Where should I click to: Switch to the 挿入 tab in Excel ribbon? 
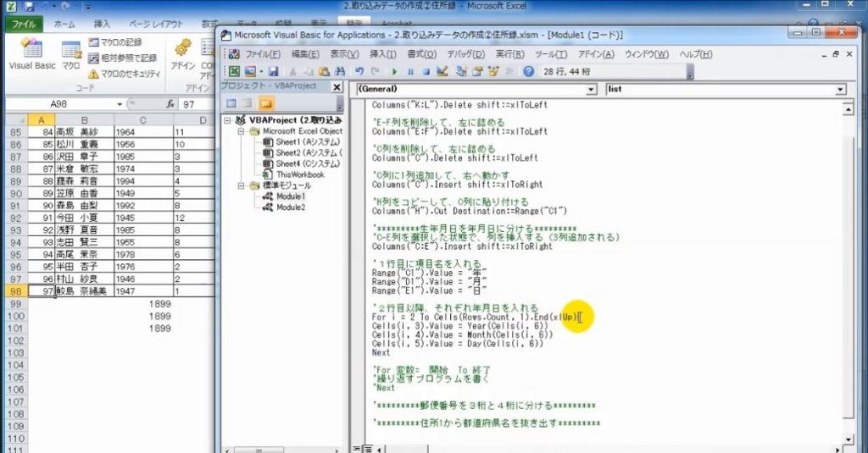pos(102,25)
